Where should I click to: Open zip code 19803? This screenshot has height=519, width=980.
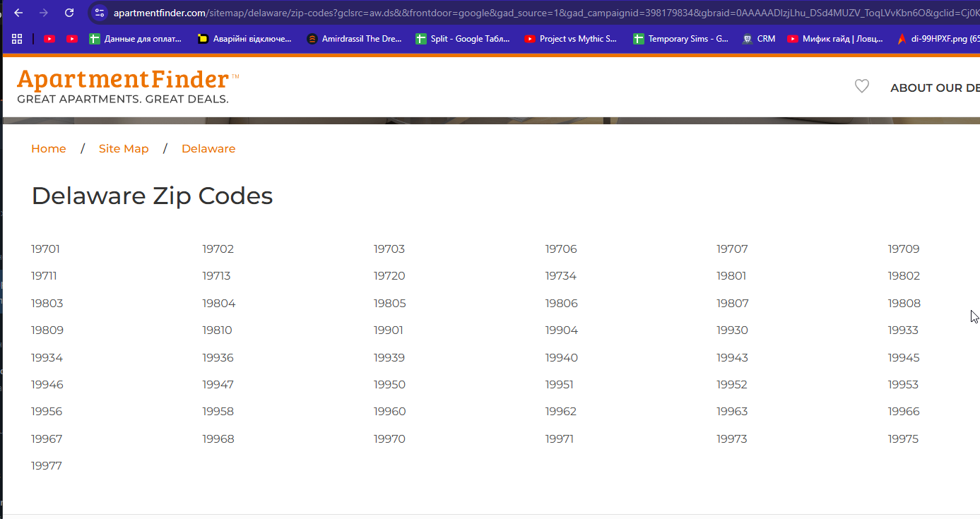click(47, 303)
